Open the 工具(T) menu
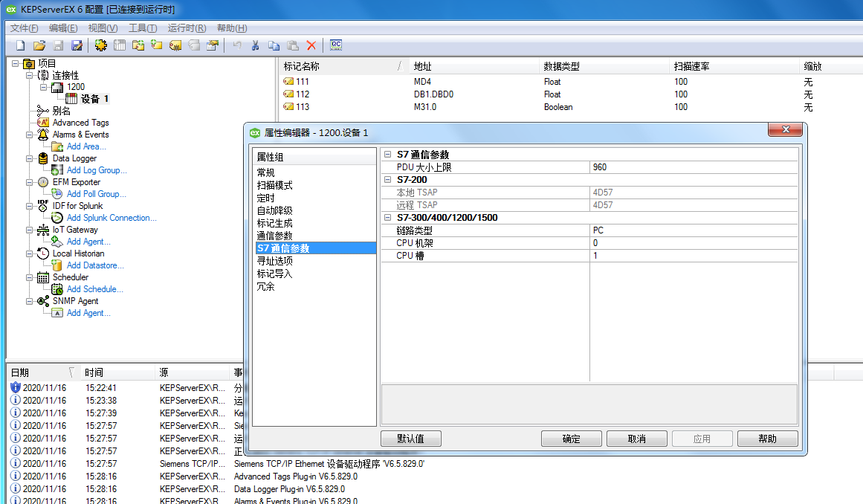 pos(142,28)
